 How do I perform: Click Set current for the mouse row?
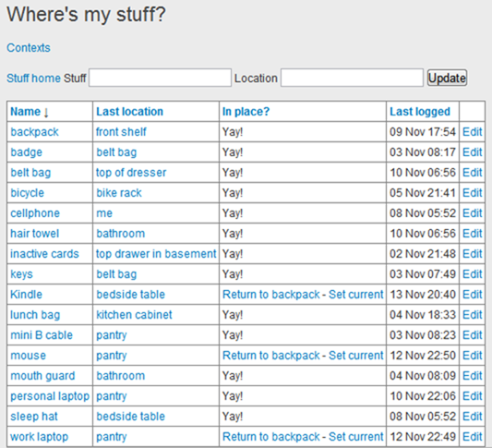pos(355,356)
